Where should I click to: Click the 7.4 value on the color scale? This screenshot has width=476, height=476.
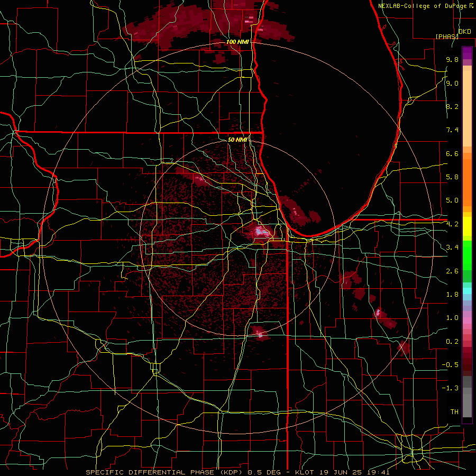click(x=452, y=130)
